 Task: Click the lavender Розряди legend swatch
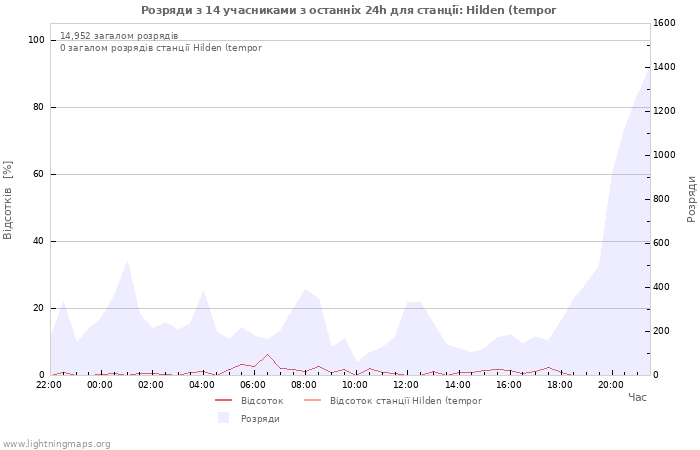223,418
